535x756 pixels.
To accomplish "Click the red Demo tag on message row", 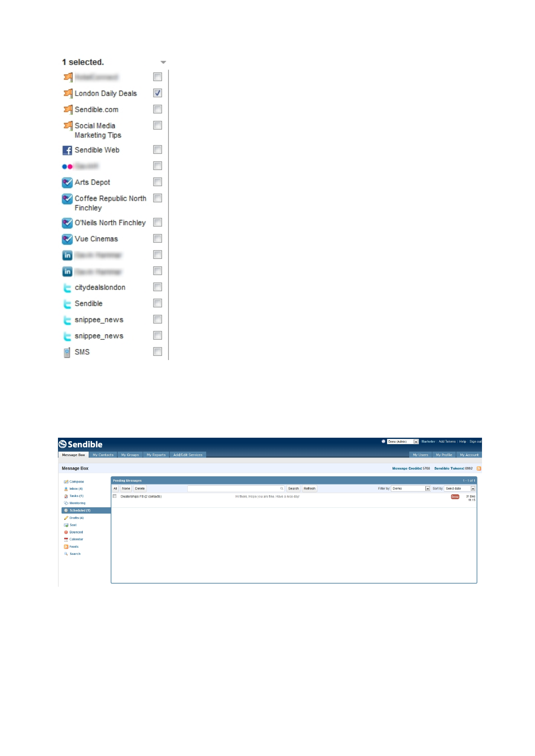I will coord(455,497).
